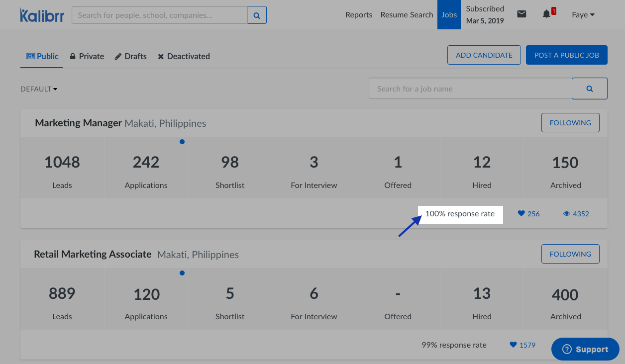Screen dimensions: 625x364
Task: Open the notifications bell icon
Action: tap(546, 14)
